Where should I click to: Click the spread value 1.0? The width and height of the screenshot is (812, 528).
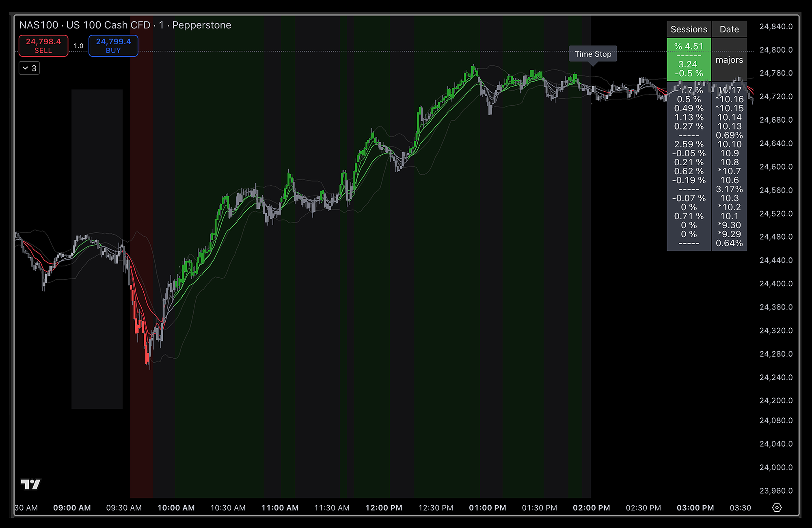(x=78, y=46)
